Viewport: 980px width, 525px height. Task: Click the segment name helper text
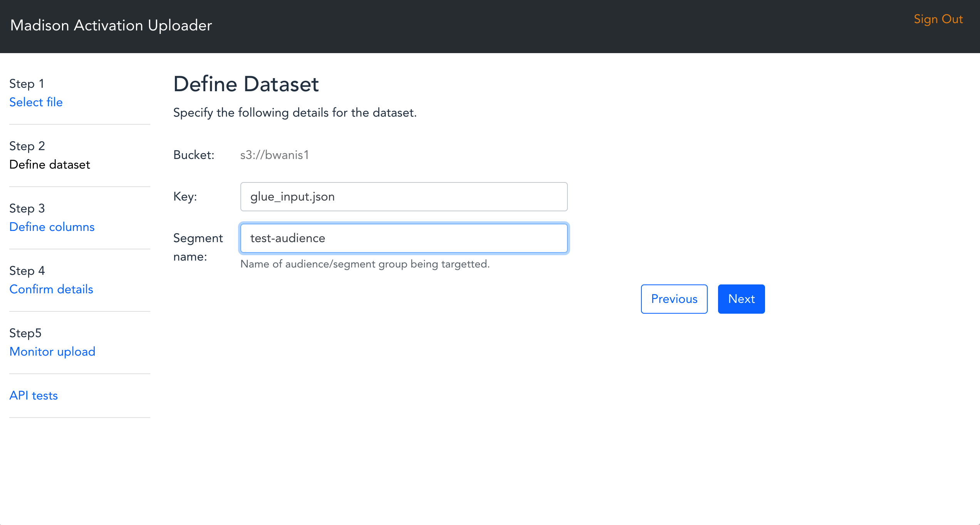pos(364,264)
